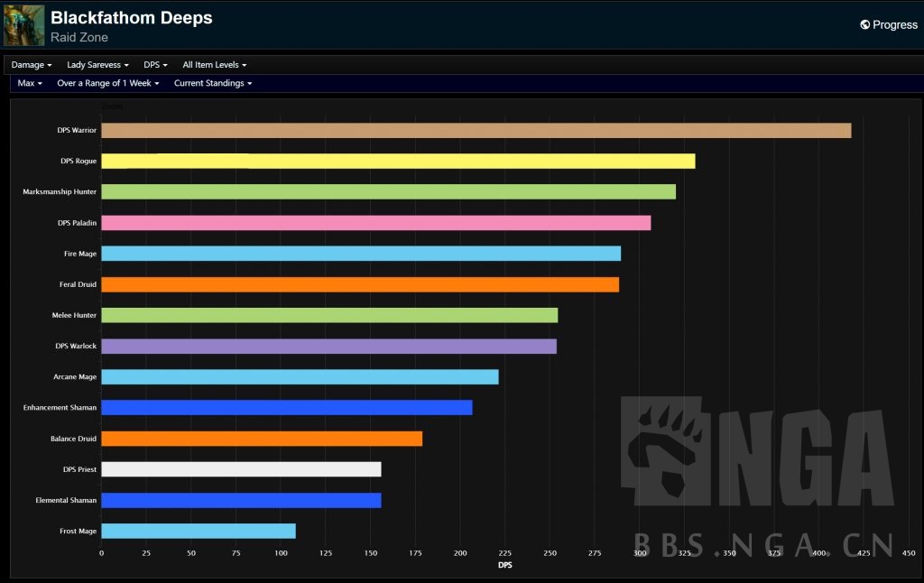Click the tan DPS Warrior bar
The image size is (924, 583).
coord(476,130)
